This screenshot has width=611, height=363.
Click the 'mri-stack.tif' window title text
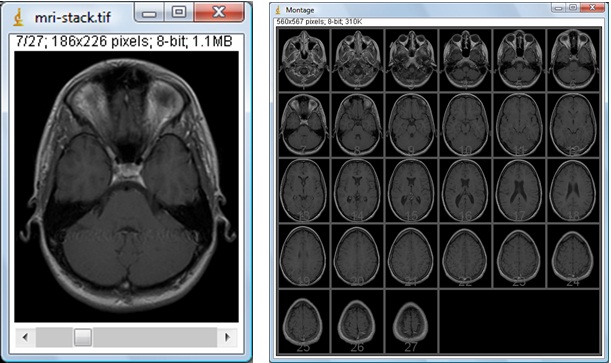[72, 17]
